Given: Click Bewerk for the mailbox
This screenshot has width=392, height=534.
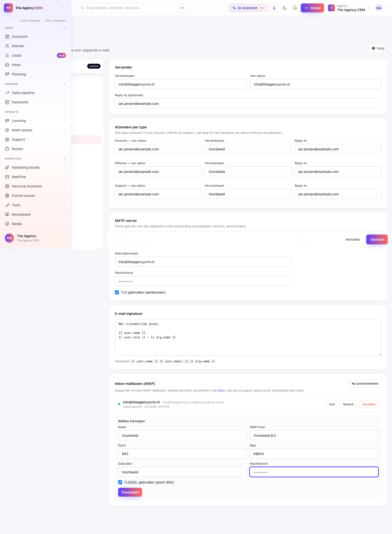Looking at the screenshot, I should (x=348, y=404).
